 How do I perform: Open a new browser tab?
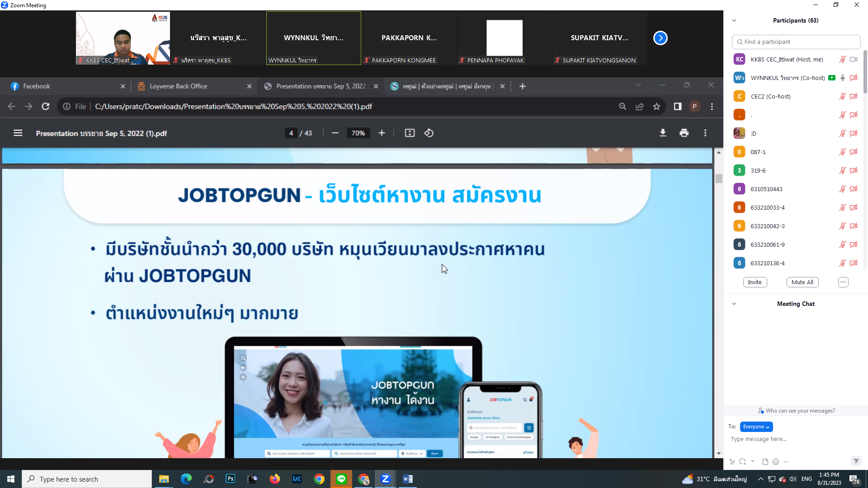[x=523, y=86]
